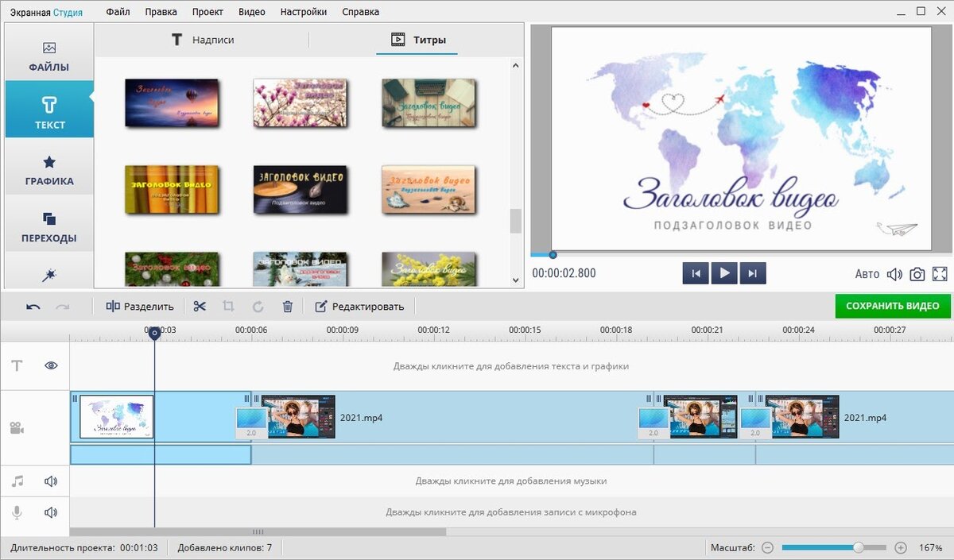The image size is (954, 560).
Task: Open the Справка menu
Action: pos(360,12)
